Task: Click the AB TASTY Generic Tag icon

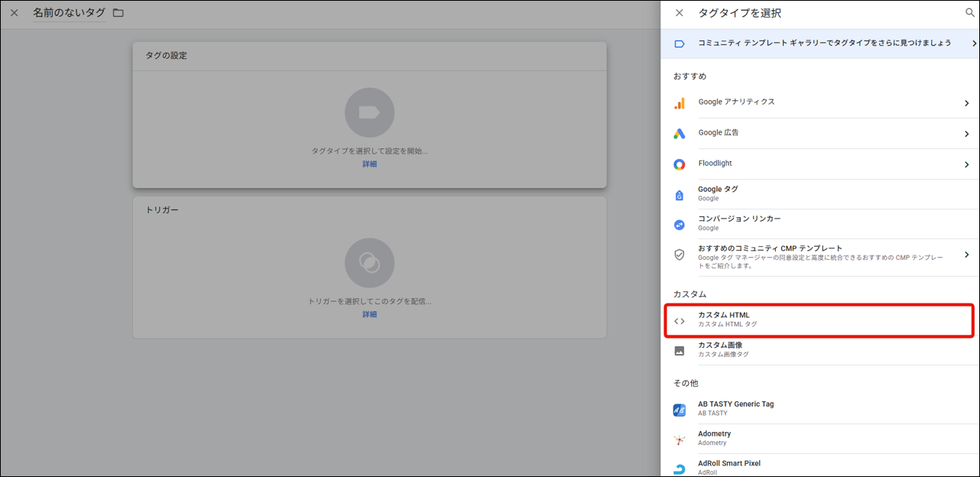Action: pyautogui.click(x=679, y=410)
